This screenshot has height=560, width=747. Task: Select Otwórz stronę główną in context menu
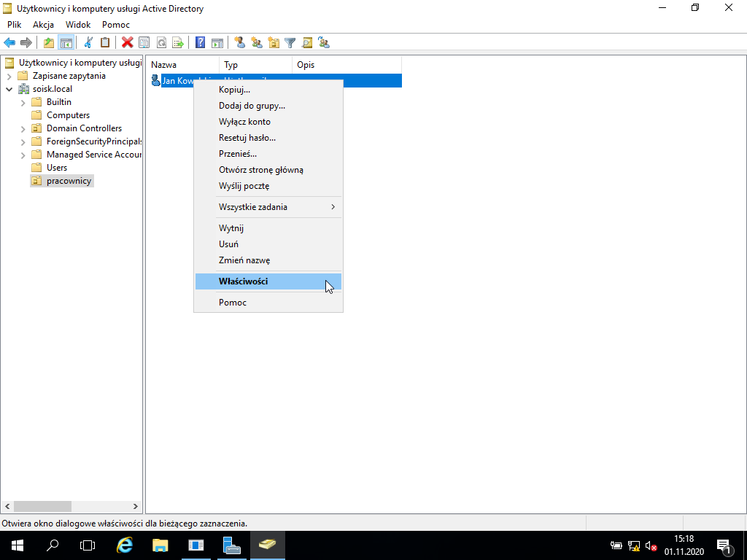268,169
